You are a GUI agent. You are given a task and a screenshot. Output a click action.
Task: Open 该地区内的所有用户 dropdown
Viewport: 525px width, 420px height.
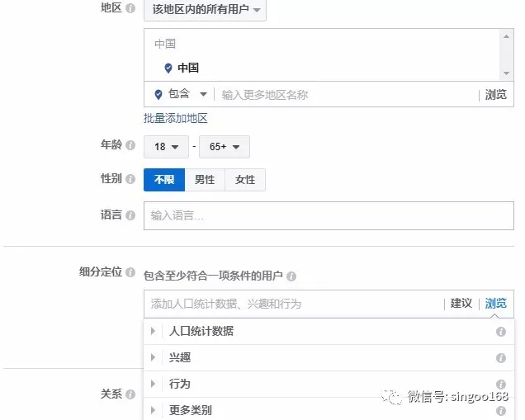point(205,10)
